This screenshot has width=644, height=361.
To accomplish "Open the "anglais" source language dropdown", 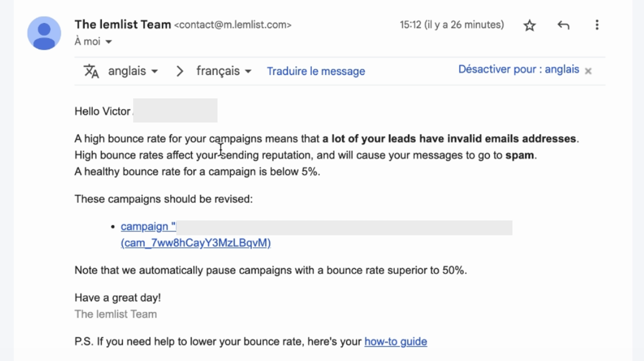I will click(133, 71).
